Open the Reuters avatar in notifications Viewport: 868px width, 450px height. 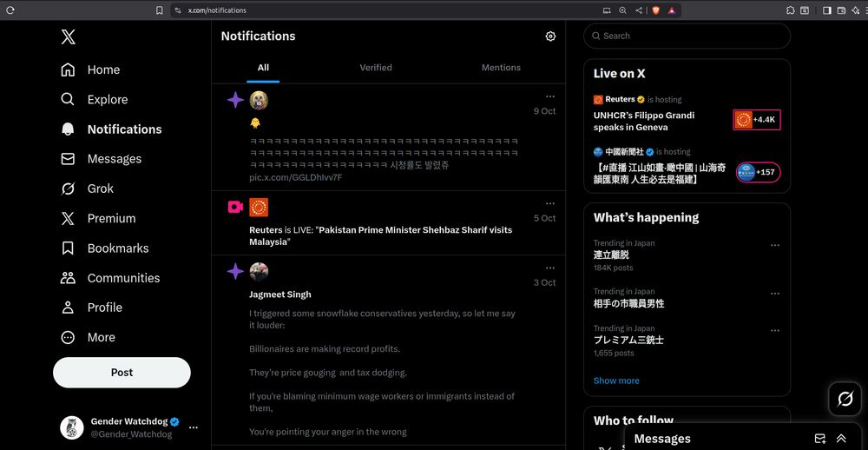coord(259,208)
